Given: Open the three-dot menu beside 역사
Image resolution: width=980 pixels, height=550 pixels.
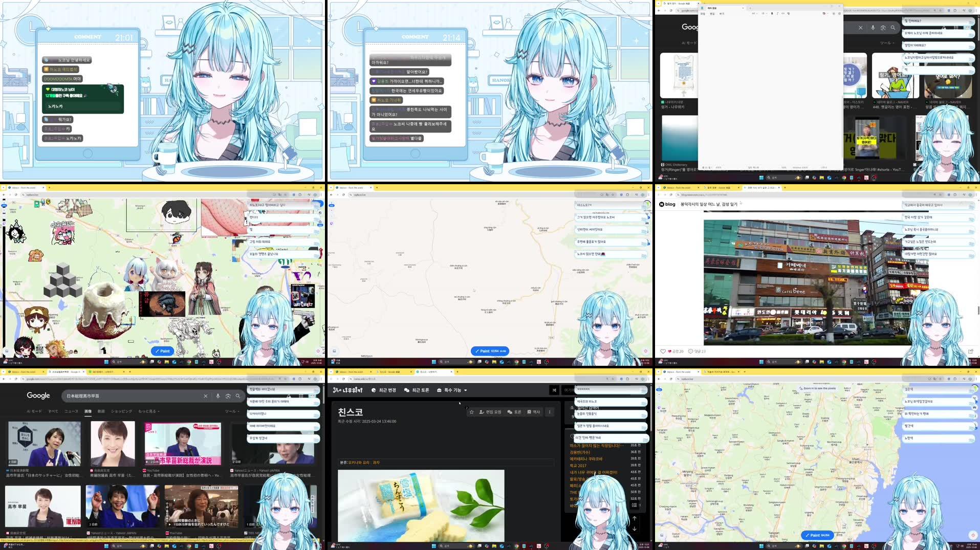Looking at the screenshot, I should [550, 412].
